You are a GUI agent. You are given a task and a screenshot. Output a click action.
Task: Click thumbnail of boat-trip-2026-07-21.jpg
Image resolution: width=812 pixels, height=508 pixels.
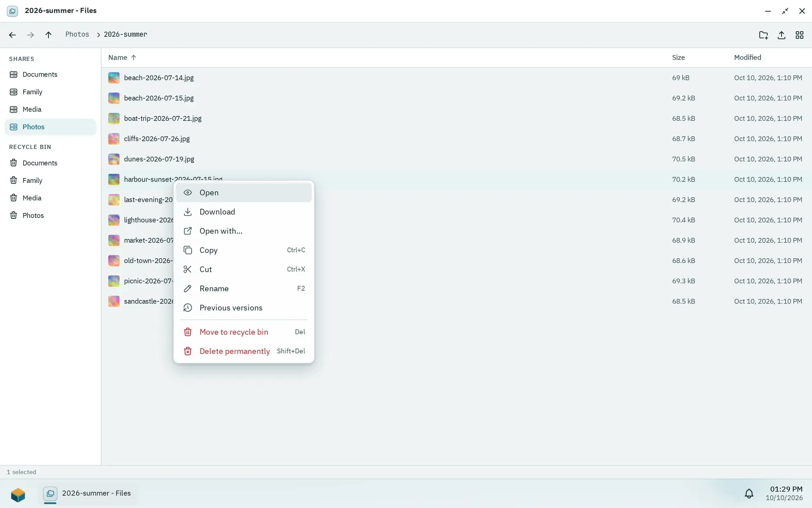click(114, 119)
